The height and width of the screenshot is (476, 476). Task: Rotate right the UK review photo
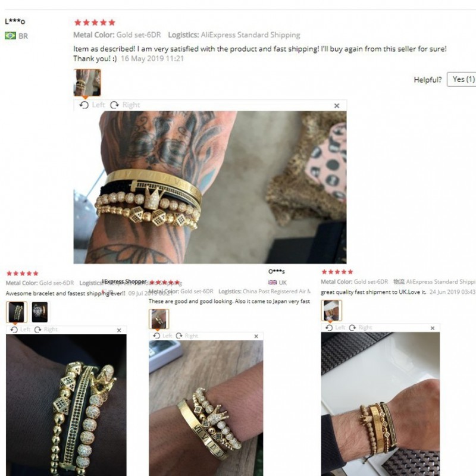(x=361, y=328)
